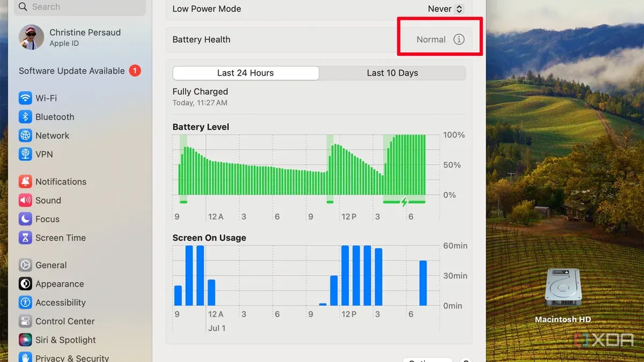
Task: Click the Macintosh HD label on desktop
Action: (563, 320)
